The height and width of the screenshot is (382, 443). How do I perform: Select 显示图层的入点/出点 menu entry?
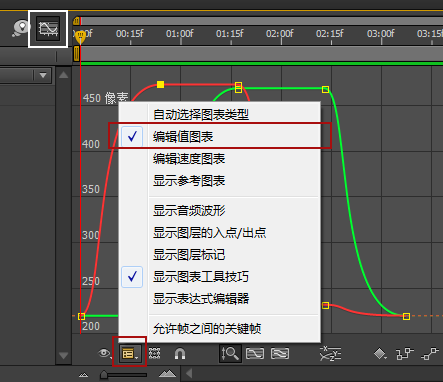coord(220,232)
